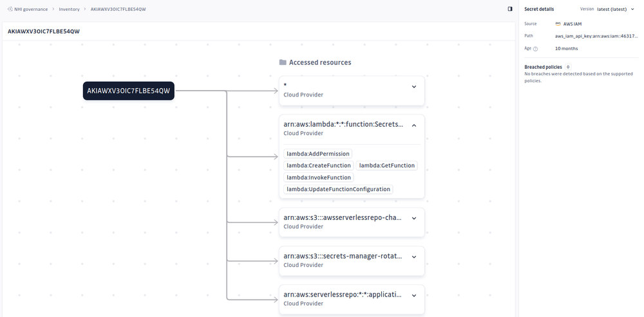Click the lambda:InvokeFunction permission tag
Viewport: 644px width, 317px height.
tap(319, 177)
